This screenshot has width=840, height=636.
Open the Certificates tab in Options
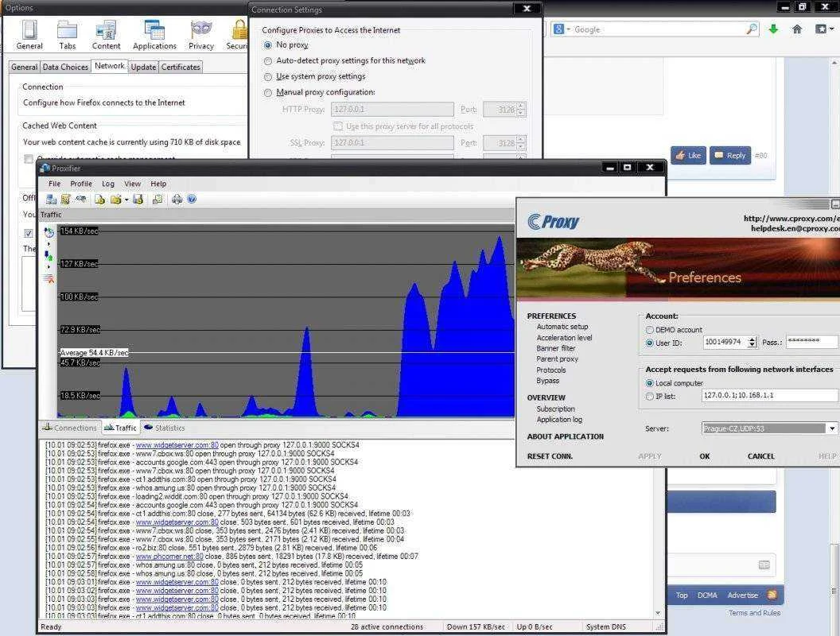pos(181,67)
